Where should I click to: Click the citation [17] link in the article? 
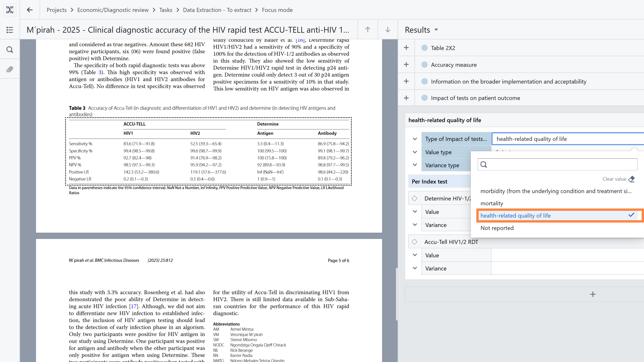[133, 306]
